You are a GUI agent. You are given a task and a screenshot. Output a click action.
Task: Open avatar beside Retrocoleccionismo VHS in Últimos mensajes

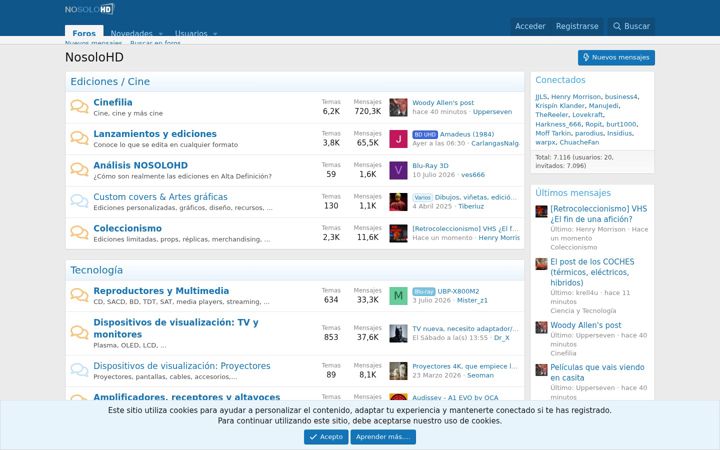coord(541,211)
